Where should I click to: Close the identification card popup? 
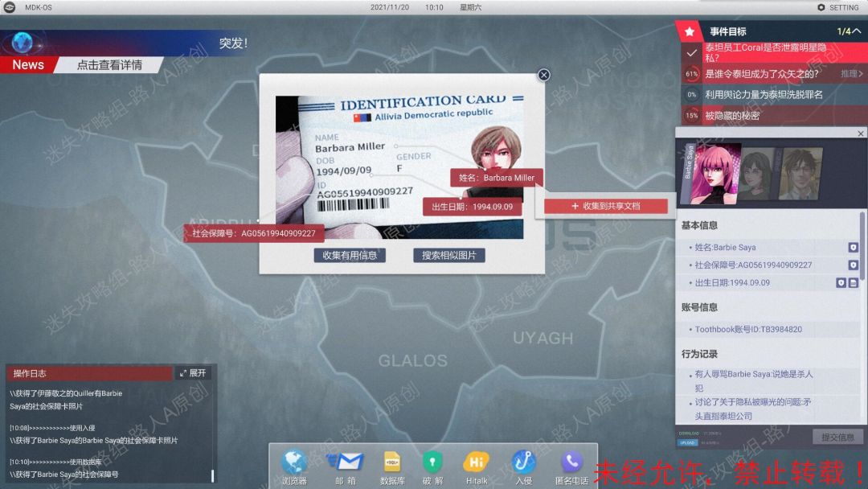543,75
